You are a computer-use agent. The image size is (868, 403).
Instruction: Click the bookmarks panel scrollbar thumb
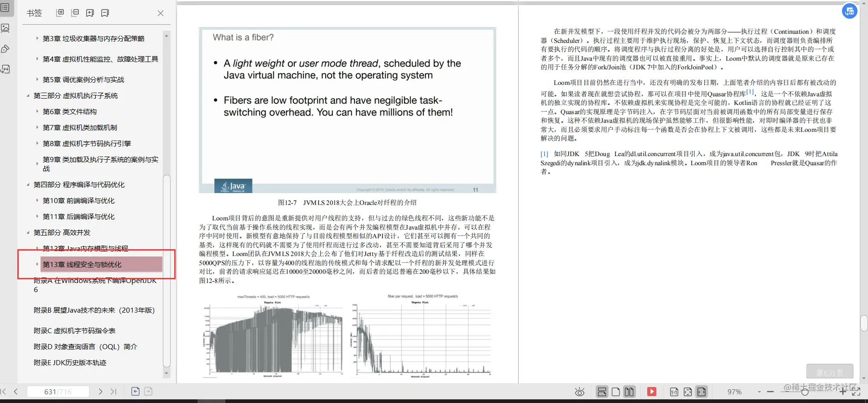166,271
